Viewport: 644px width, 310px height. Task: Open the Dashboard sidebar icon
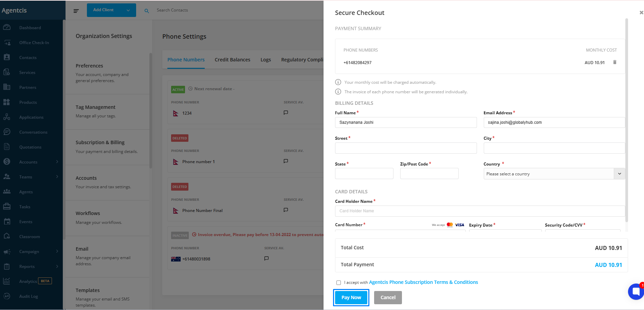coord(7,27)
